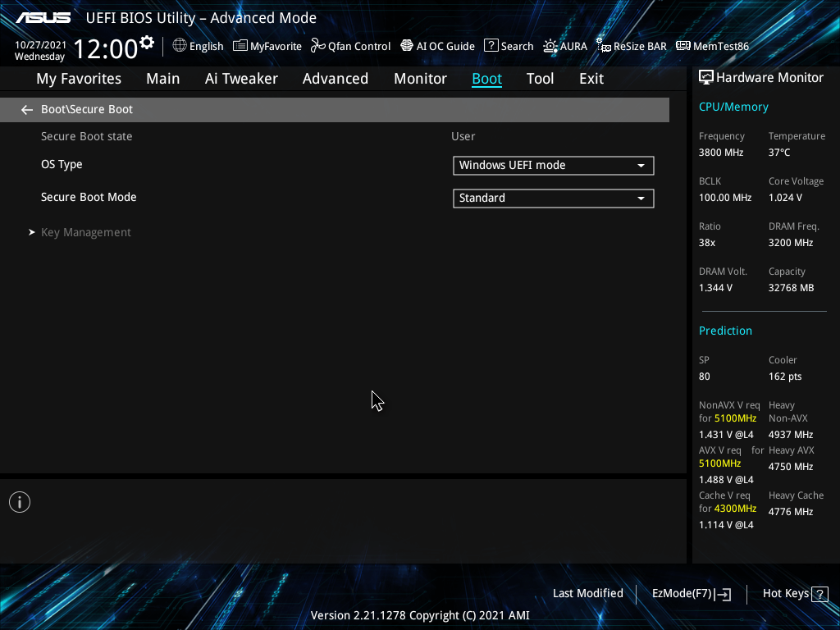Switch to the Ai Tweaker tab
840x630 pixels.
(x=241, y=79)
